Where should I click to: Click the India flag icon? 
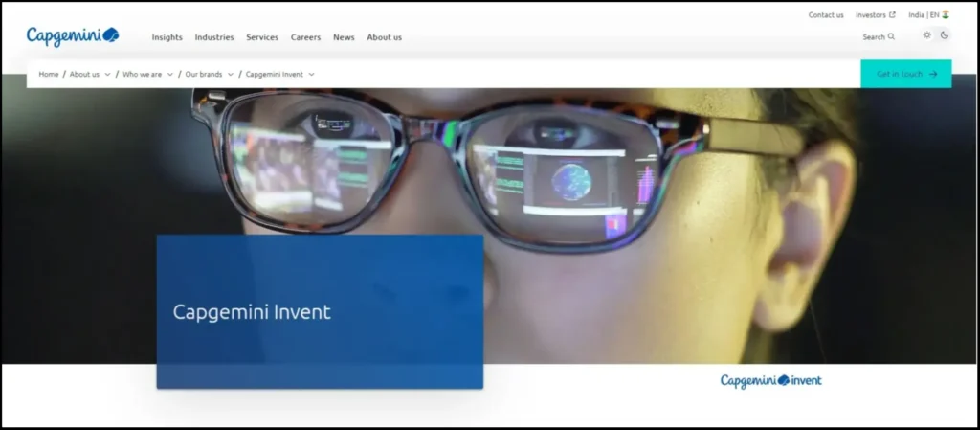click(946, 15)
